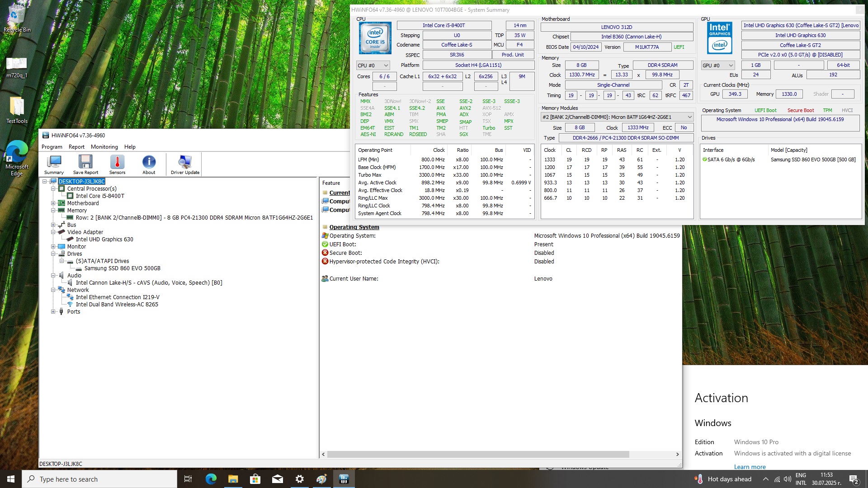
Task: Click Type here to search box
Action: [x=99, y=479]
